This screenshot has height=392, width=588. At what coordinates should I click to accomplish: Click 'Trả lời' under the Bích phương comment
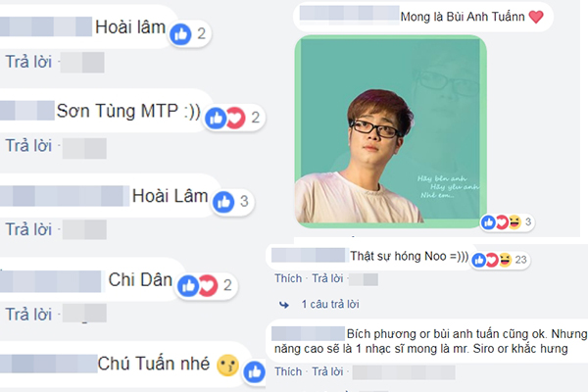pyautogui.click(x=327, y=371)
